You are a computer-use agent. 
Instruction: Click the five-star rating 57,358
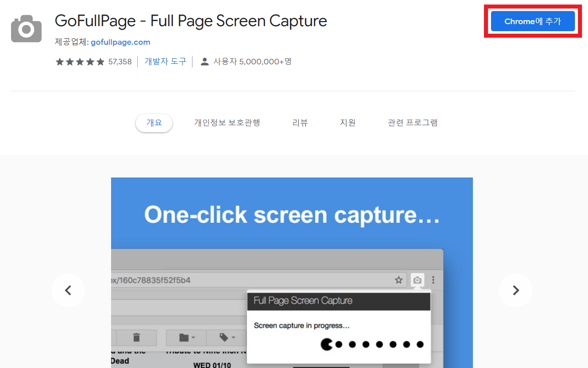click(x=93, y=62)
